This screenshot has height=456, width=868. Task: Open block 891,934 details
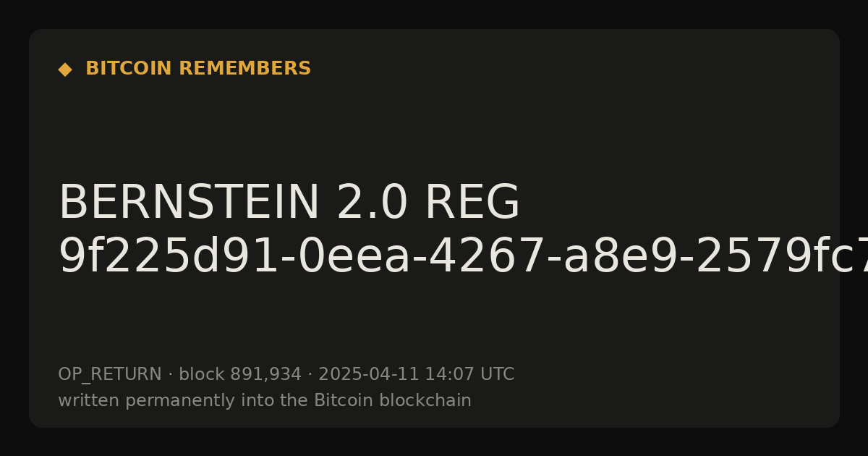click(240, 375)
